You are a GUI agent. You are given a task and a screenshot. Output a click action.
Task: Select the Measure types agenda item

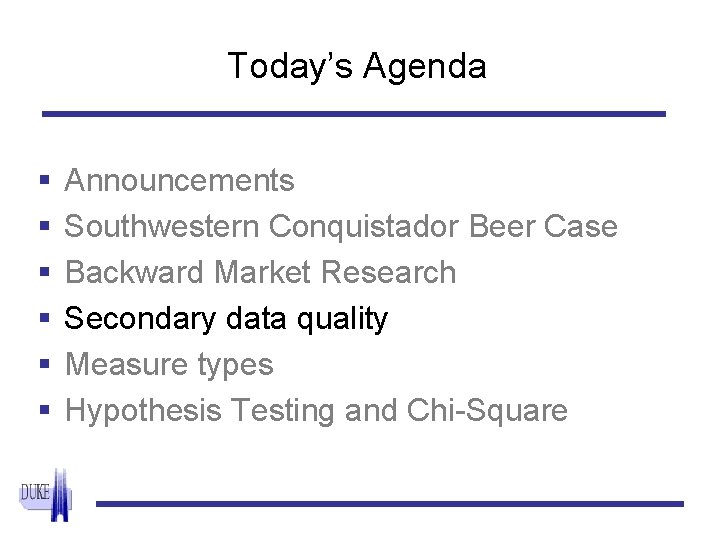coord(169,366)
